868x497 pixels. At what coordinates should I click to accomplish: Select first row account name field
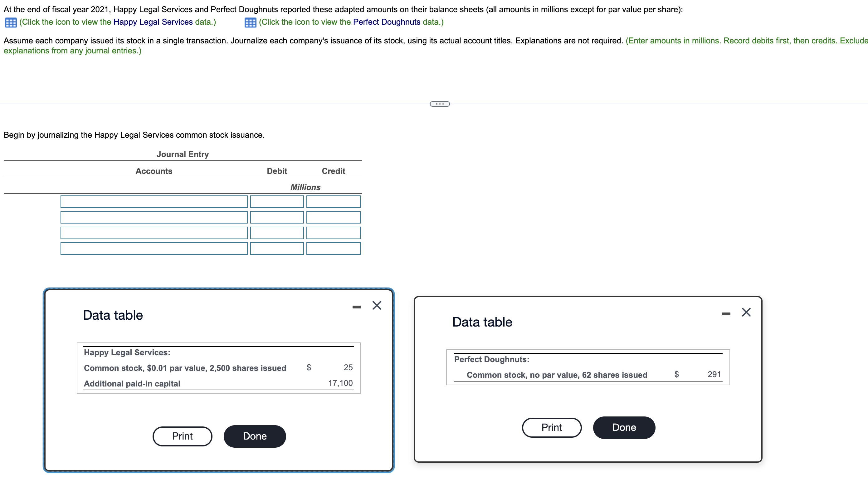pyautogui.click(x=154, y=201)
